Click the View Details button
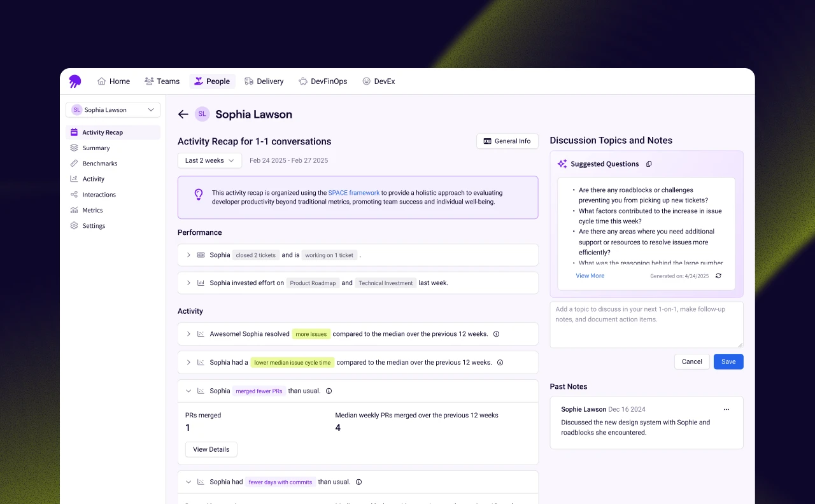 tap(211, 449)
